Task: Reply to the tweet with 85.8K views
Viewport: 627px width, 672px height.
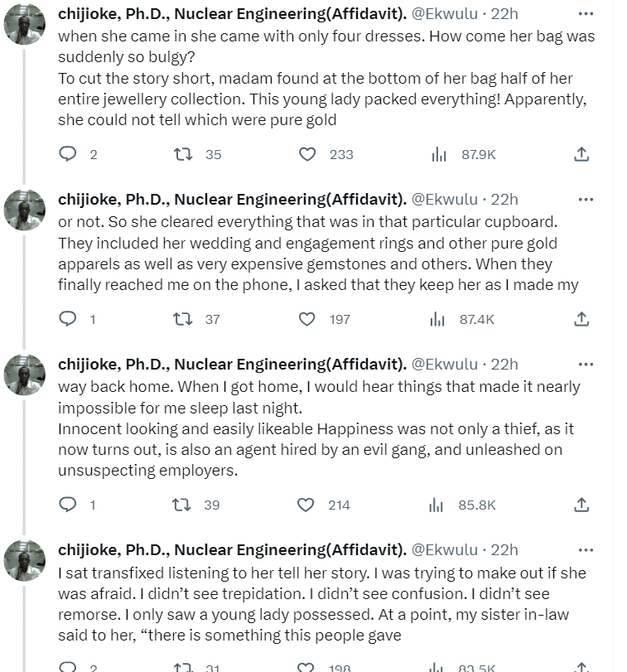Action: (70, 505)
